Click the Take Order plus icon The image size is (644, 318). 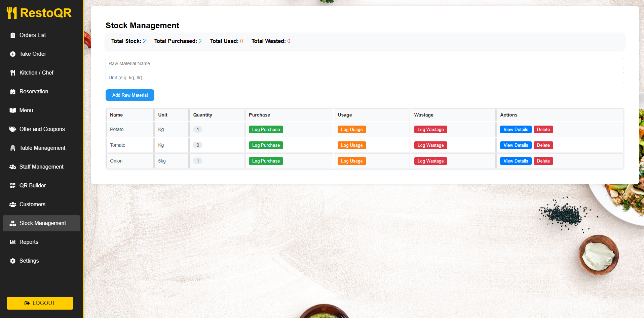(13, 54)
